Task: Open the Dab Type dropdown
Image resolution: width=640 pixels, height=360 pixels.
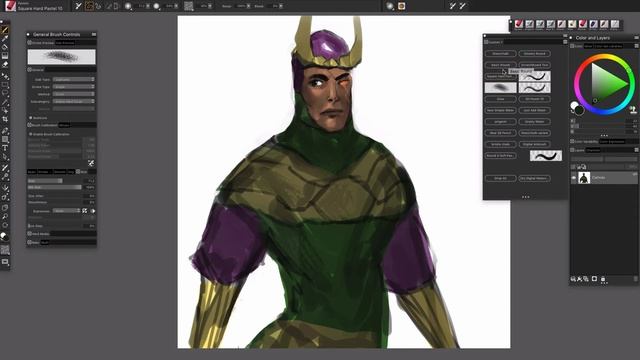Action: pos(73,80)
